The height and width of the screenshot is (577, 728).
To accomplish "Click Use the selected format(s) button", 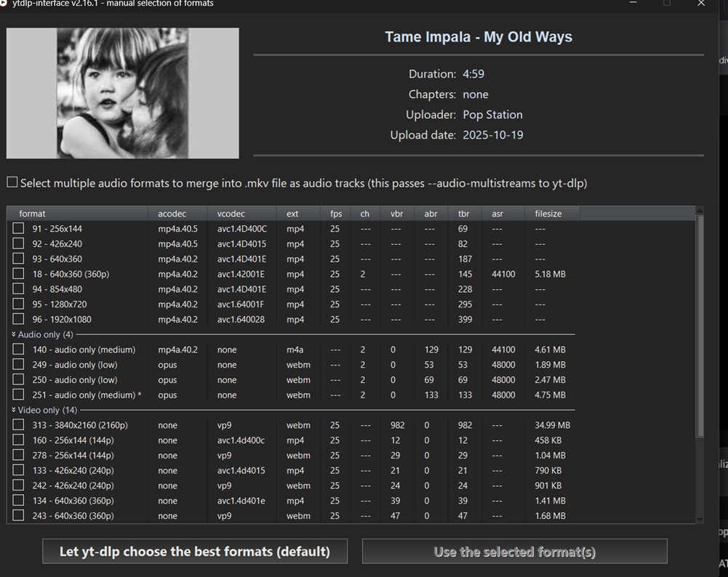I will click(514, 551).
